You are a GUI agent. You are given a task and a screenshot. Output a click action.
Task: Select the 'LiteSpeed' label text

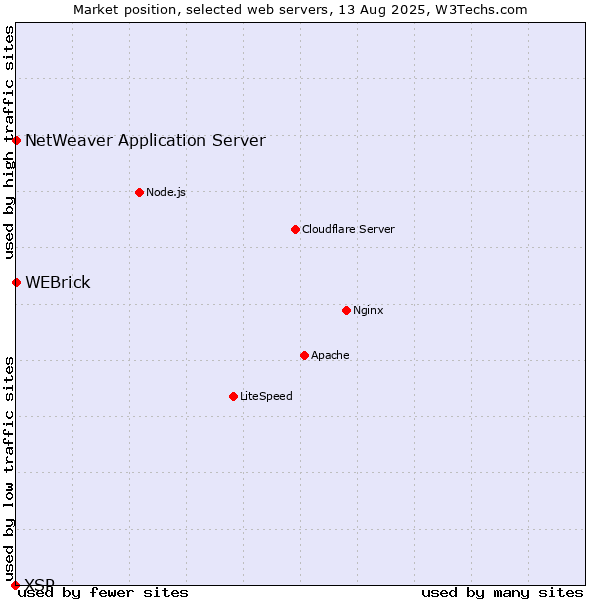tap(266, 396)
